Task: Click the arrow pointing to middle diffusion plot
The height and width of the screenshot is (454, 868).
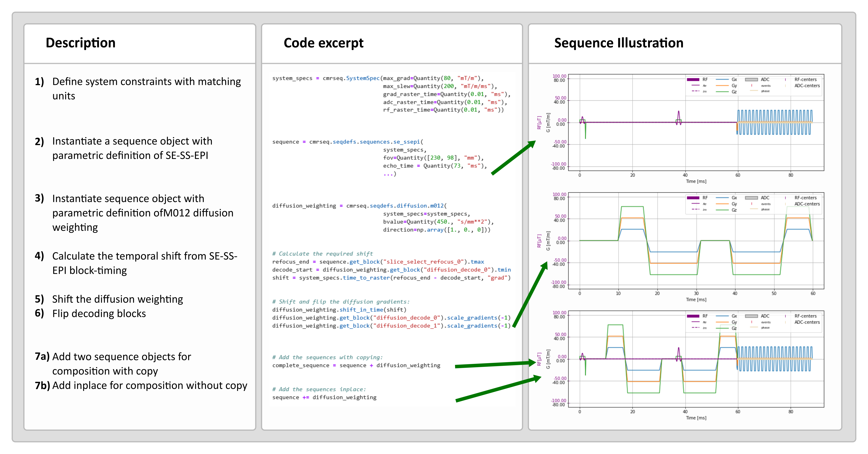Action: click(x=530, y=294)
